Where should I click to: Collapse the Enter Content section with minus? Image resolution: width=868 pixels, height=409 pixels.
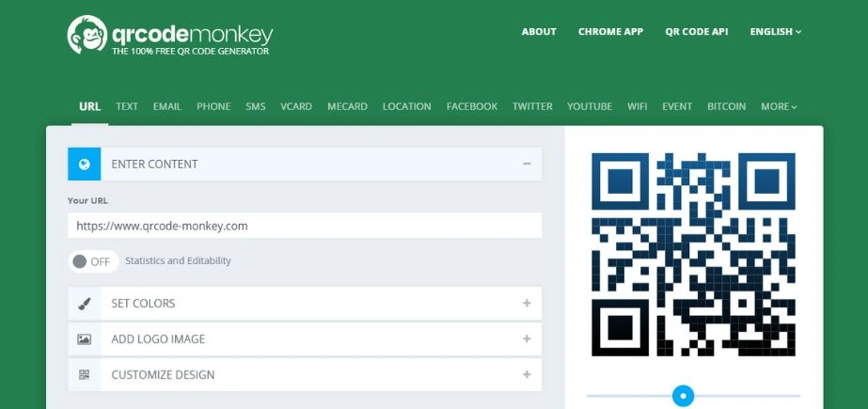tap(527, 164)
